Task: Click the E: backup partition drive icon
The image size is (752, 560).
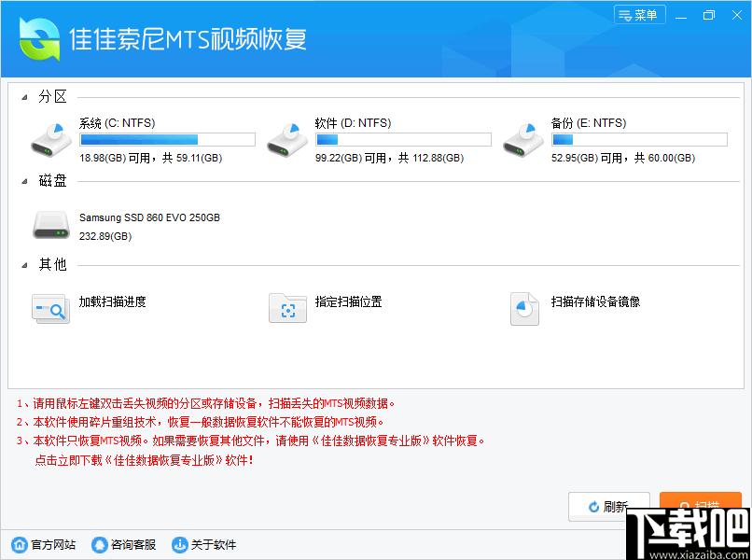Action: pyautogui.click(x=523, y=139)
